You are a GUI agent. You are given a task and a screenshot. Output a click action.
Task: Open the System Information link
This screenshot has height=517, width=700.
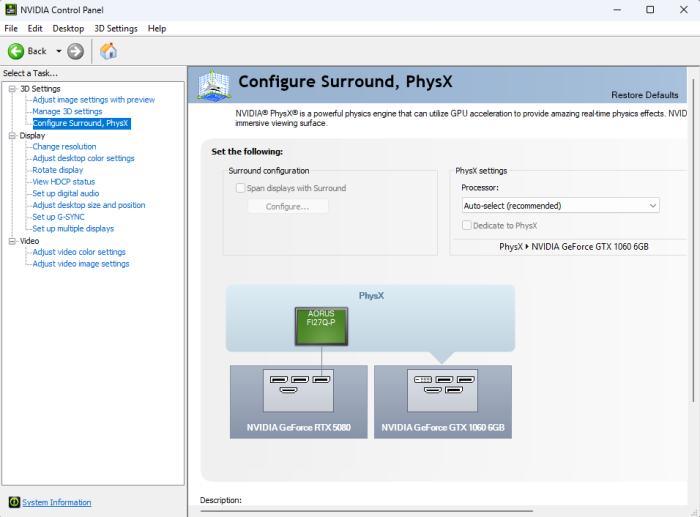[x=56, y=502]
